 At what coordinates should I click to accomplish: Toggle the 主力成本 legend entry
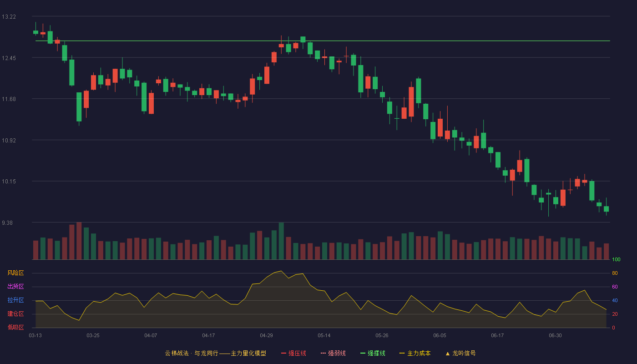(x=415, y=353)
